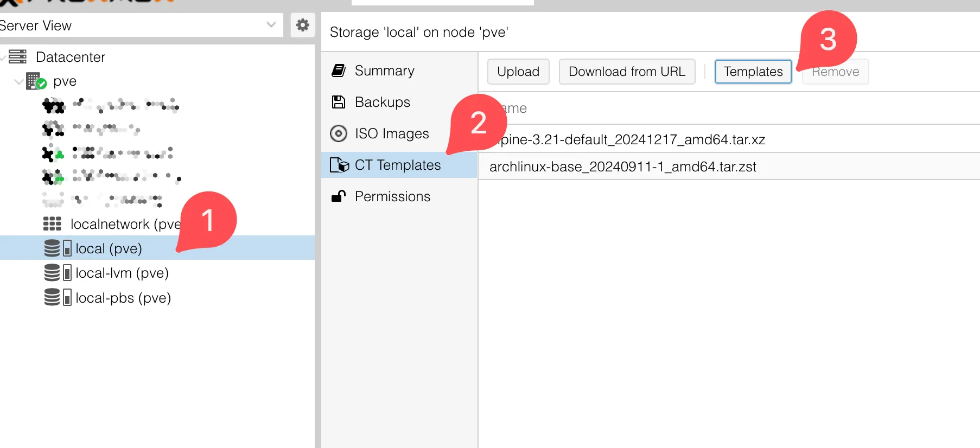
Task: Click the Backups floppy icon
Action: coord(339,102)
